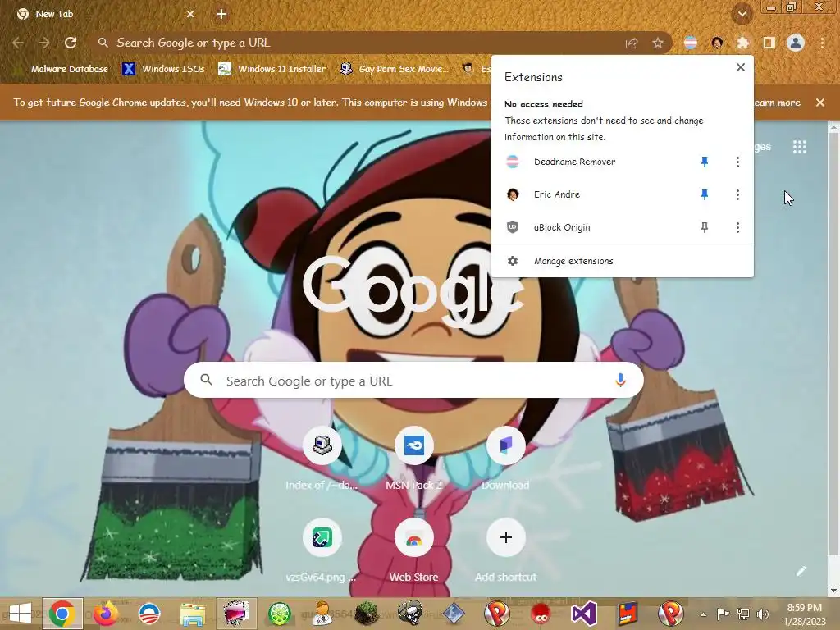Pin toggle for Deadname Remover extension
This screenshot has width=840, height=630.
(x=705, y=162)
